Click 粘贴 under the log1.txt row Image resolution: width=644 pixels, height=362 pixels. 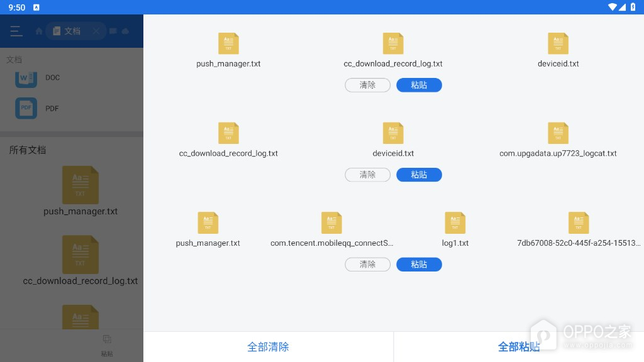(419, 265)
